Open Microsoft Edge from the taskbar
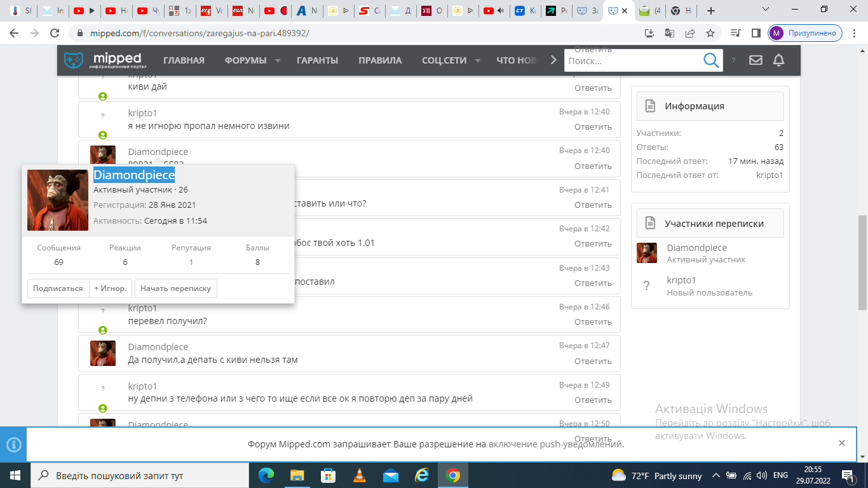 [x=267, y=475]
